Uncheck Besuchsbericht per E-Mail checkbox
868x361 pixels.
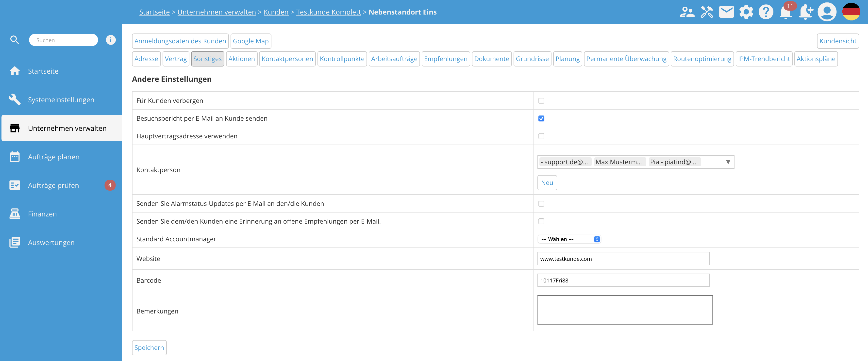pyautogui.click(x=541, y=118)
